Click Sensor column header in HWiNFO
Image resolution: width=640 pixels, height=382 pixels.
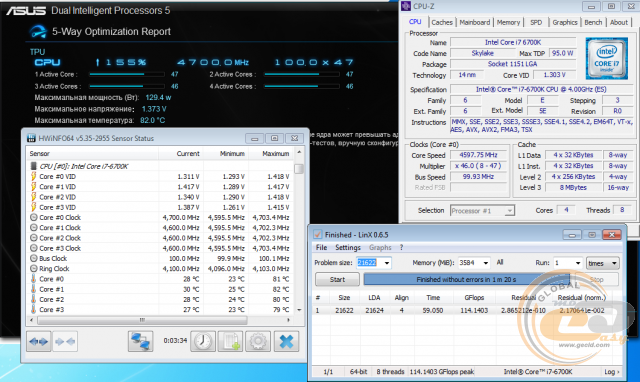click(x=93, y=154)
